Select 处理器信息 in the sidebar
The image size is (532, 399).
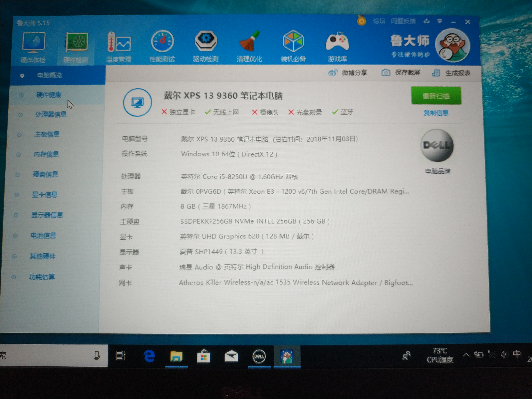(51, 115)
